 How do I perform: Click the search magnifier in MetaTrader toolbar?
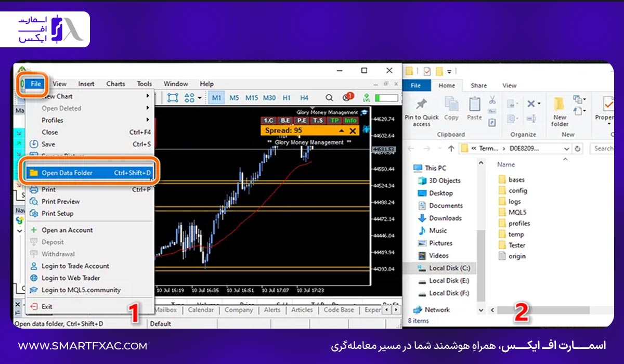pos(329,97)
